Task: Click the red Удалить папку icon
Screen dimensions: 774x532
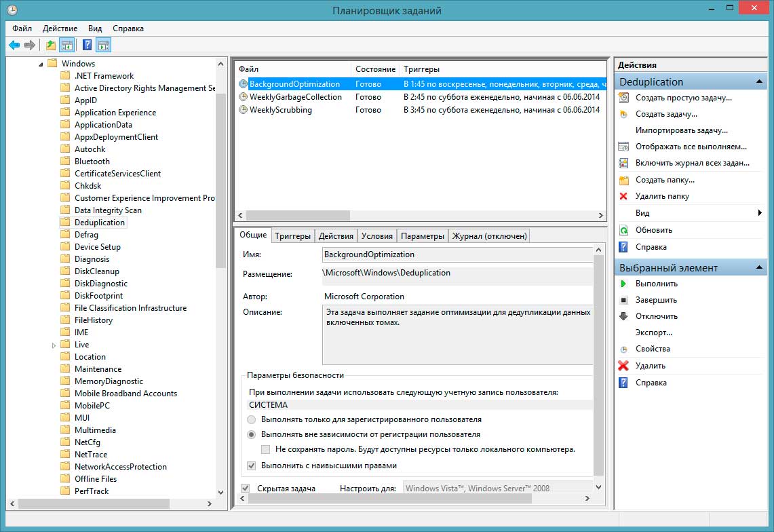Action: (623, 196)
